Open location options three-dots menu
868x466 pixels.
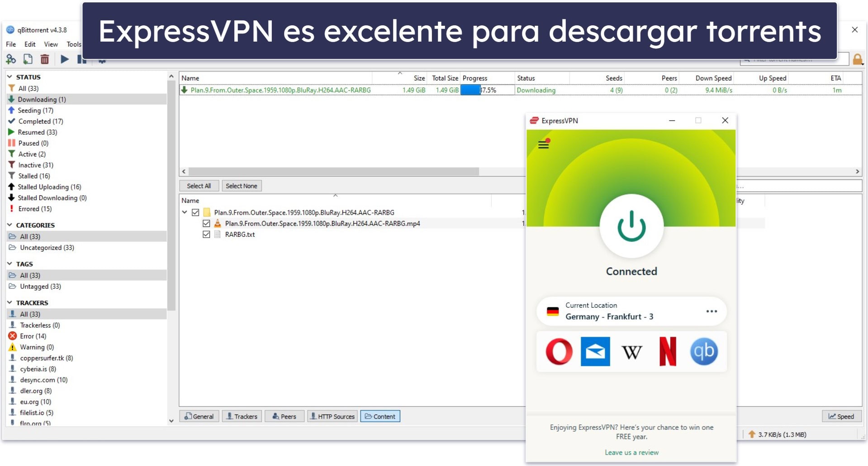tap(711, 311)
